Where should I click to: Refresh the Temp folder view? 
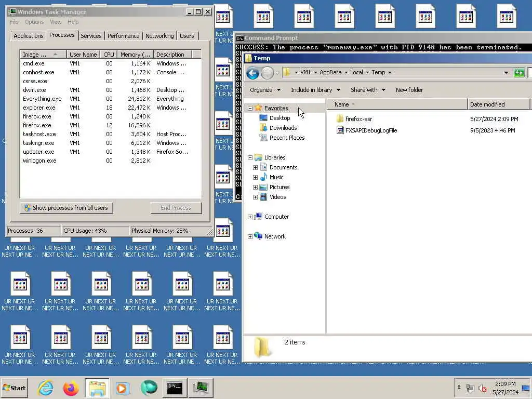pyautogui.click(x=519, y=73)
